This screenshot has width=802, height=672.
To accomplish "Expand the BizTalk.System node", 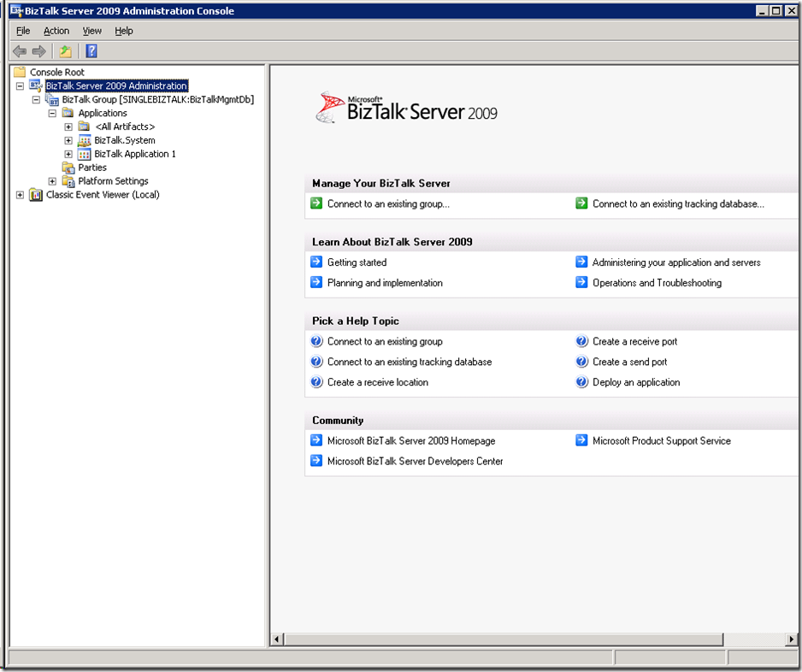I will point(68,140).
